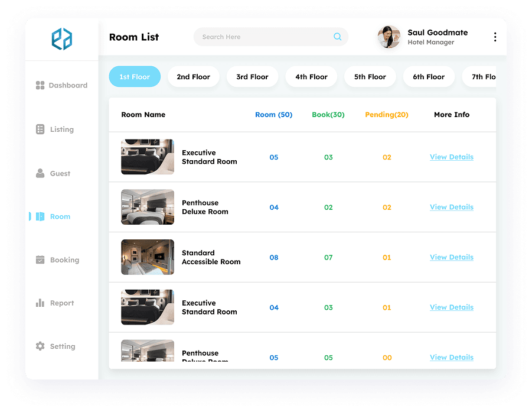Sort by the Pending(20) column header
The image size is (532, 412).
[x=386, y=114]
